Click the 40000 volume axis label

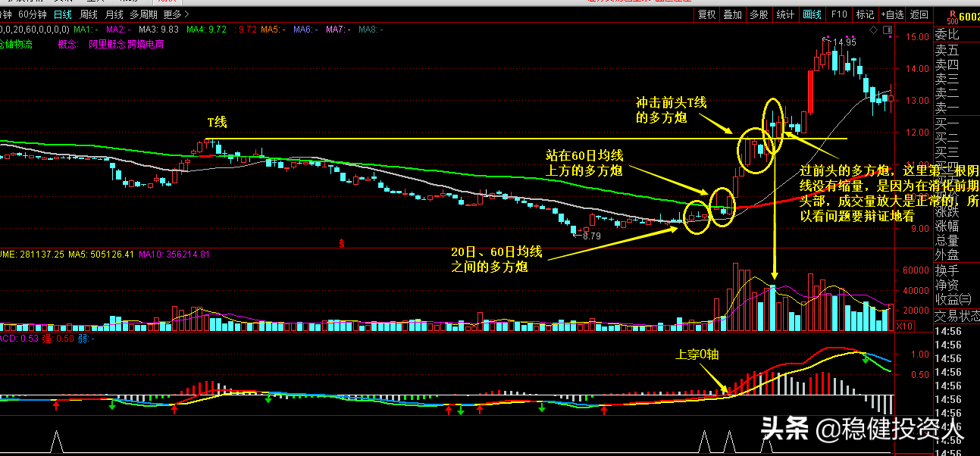coord(916,290)
